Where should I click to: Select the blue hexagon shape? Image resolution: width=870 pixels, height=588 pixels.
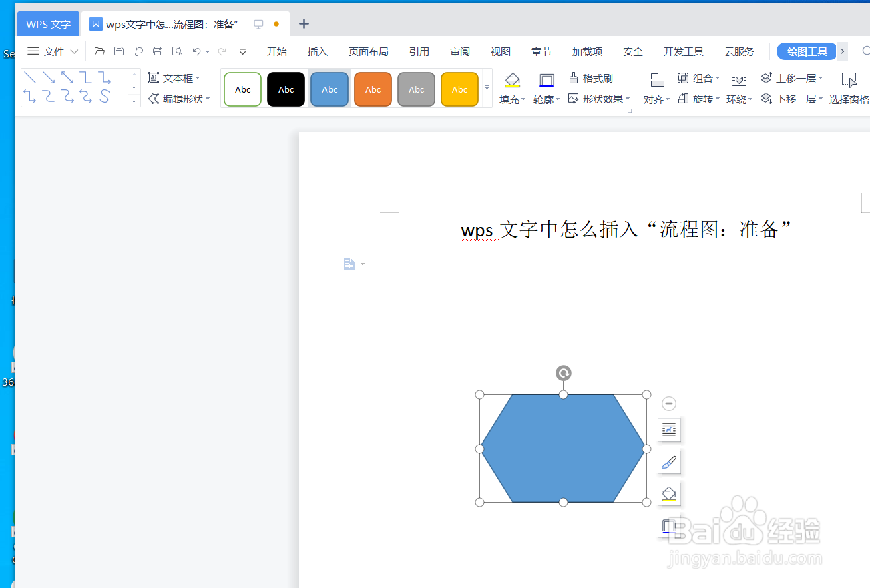pyautogui.click(x=563, y=448)
